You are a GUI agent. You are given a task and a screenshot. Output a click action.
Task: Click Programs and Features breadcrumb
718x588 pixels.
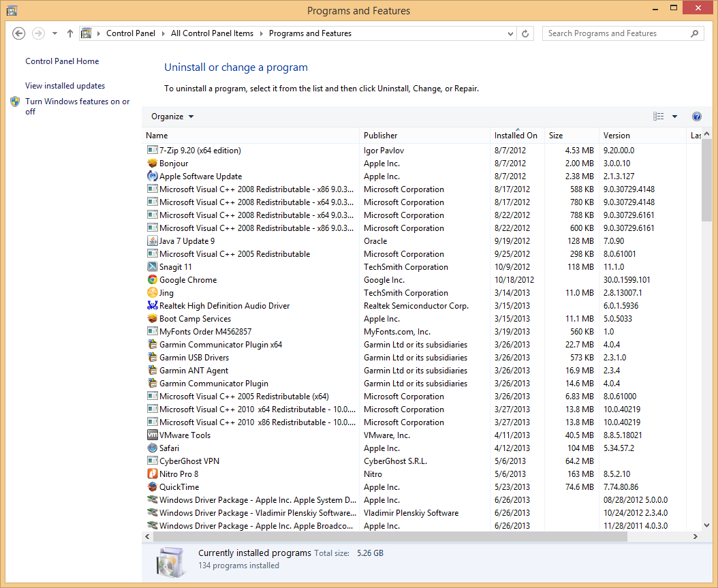[x=310, y=33]
